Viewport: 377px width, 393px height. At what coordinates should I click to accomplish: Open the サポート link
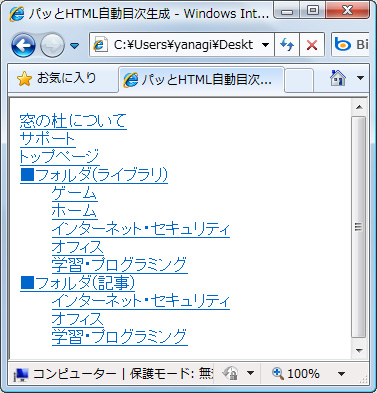47,139
